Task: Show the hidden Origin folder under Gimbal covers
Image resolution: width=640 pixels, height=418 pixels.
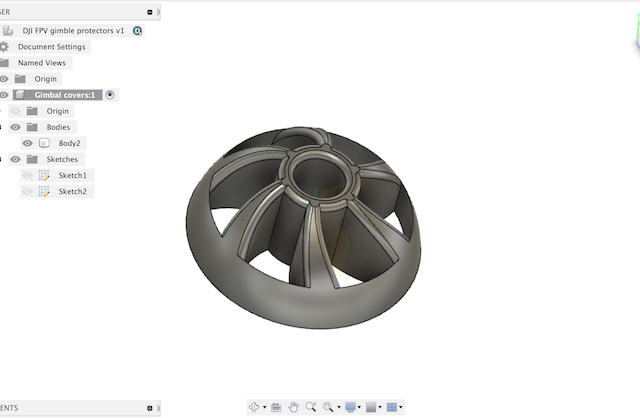Action: pyautogui.click(x=16, y=111)
